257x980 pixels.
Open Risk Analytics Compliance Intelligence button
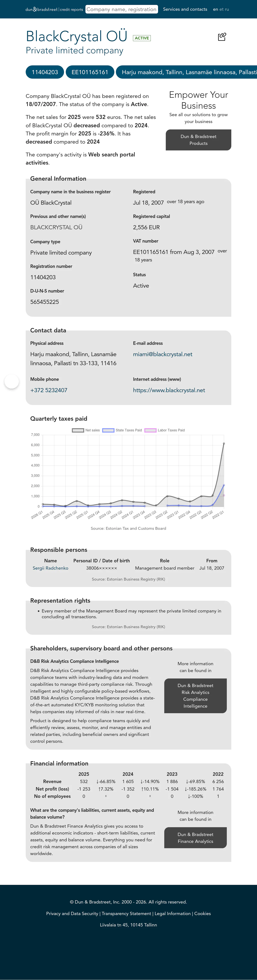[x=195, y=696]
